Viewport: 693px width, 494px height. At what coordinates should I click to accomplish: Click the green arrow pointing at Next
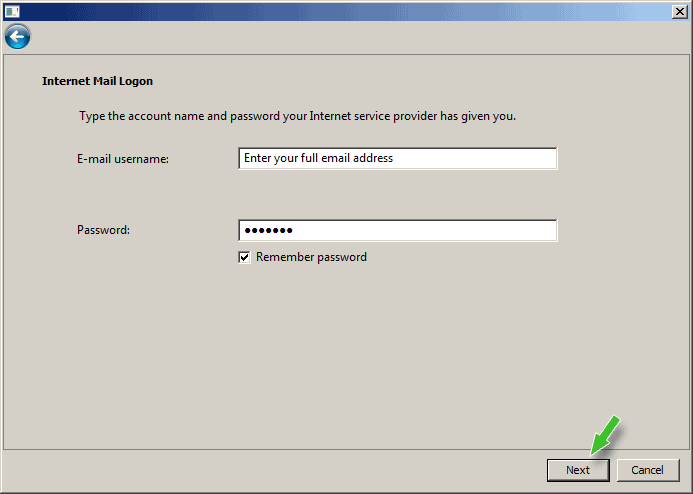605,435
